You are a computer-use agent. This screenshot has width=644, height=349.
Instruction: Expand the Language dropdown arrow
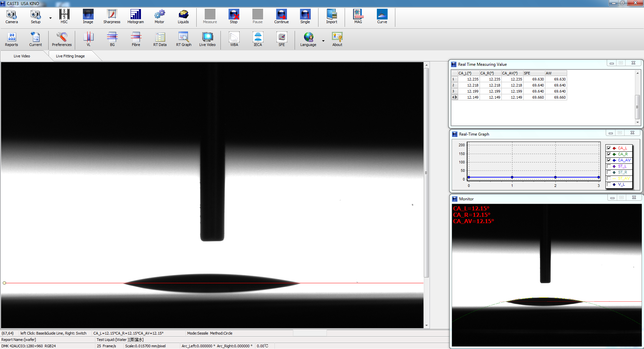pos(323,41)
